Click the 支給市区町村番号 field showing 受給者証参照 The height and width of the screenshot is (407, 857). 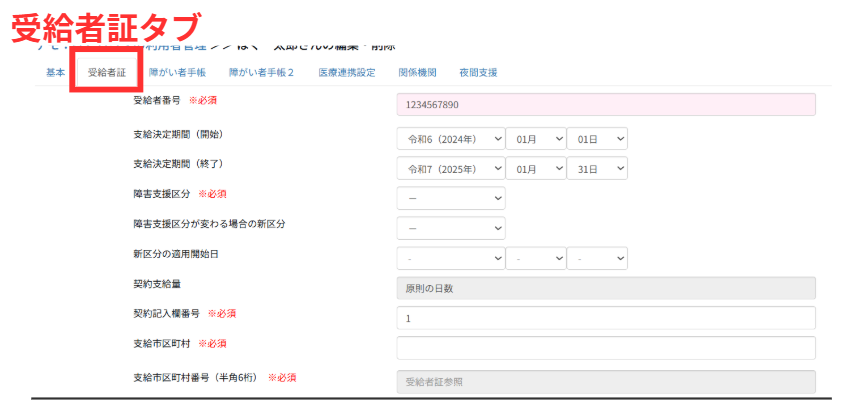tap(605, 381)
